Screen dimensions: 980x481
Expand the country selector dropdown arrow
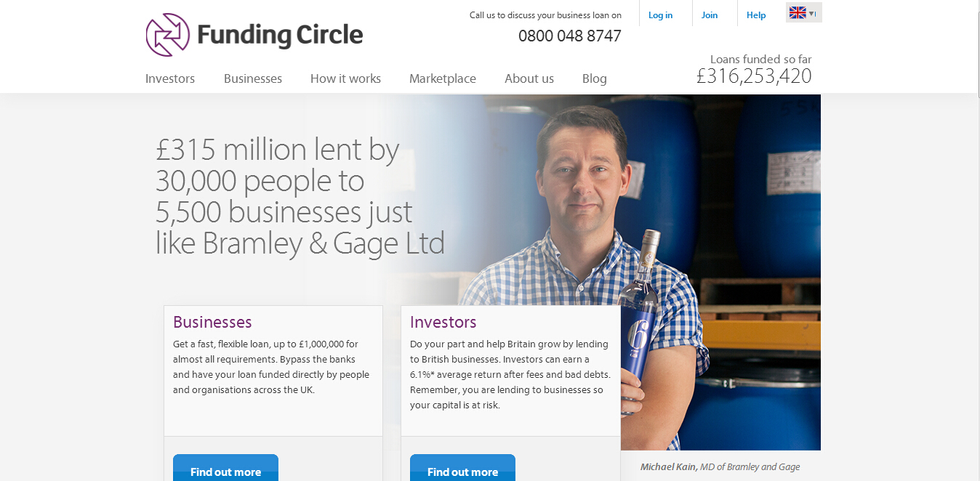pos(812,13)
